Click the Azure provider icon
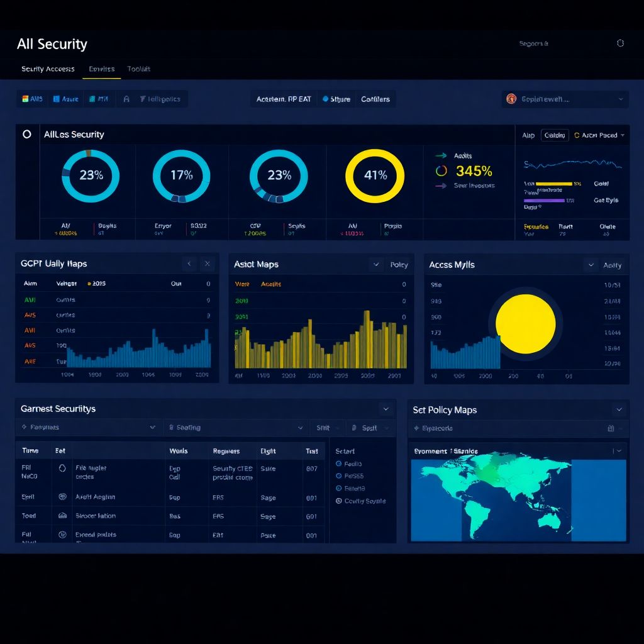Viewport: 644px width, 644px height. (x=57, y=99)
